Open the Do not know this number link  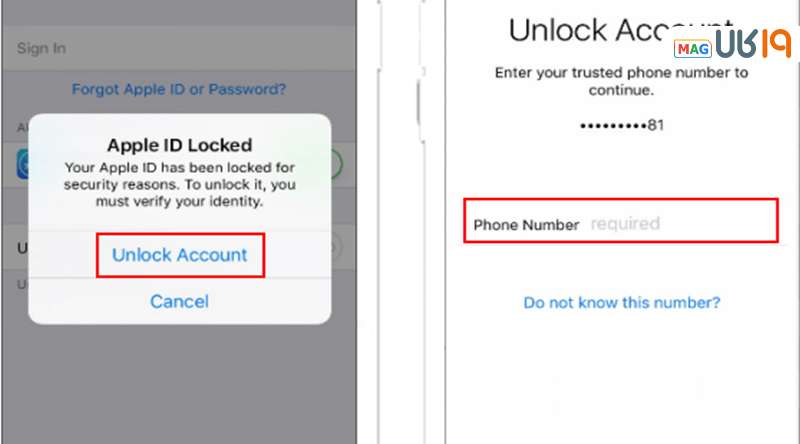pyautogui.click(x=622, y=302)
